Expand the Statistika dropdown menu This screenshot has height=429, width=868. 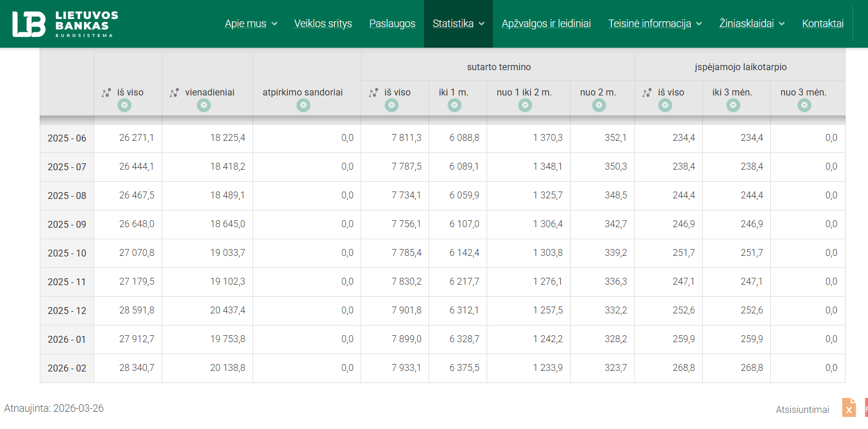(x=458, y=24)
